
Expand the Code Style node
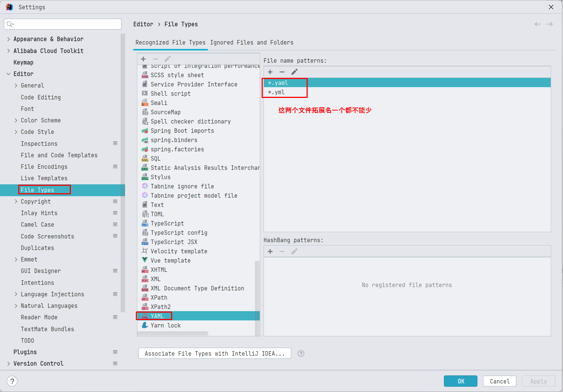tap(16, 132)
